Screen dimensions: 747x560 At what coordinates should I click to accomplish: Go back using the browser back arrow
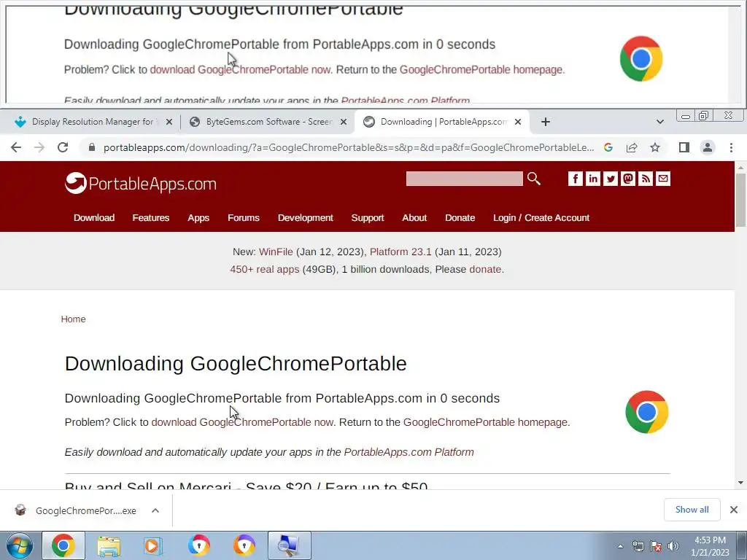coord(16,147)
